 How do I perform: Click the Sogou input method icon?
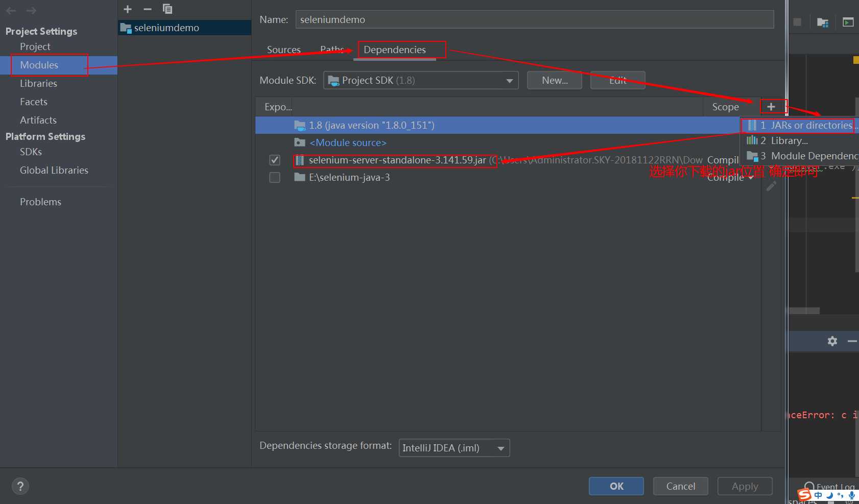[805, 494]
